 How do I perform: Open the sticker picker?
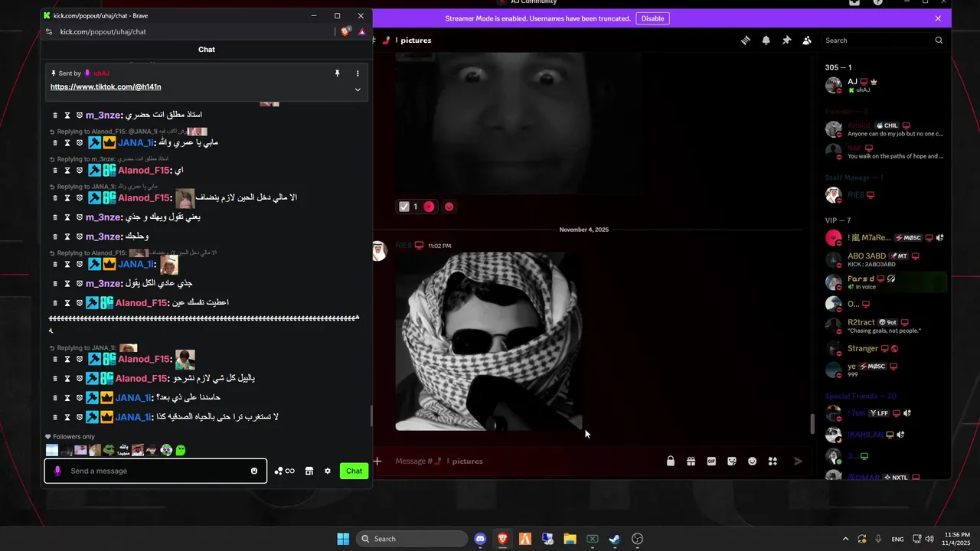(x=732, y=461)
